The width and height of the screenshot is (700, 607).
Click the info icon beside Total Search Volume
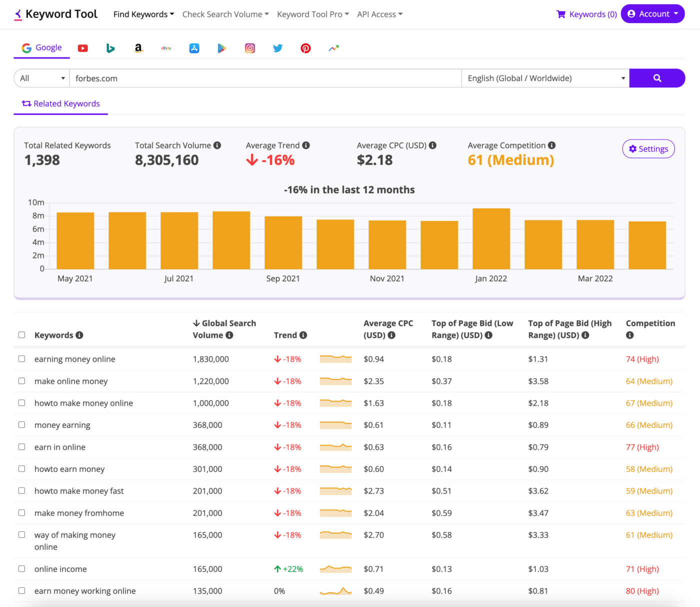point(217,145)
